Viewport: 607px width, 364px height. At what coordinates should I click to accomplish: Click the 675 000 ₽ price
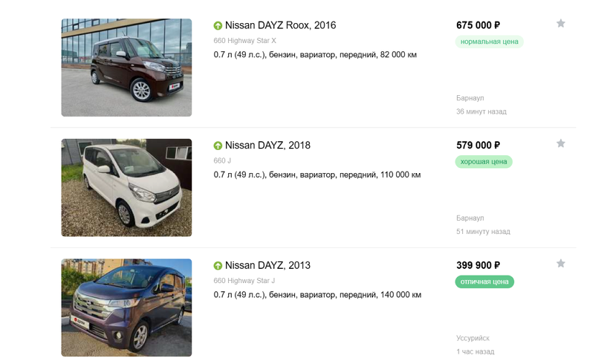pos(478,25)
